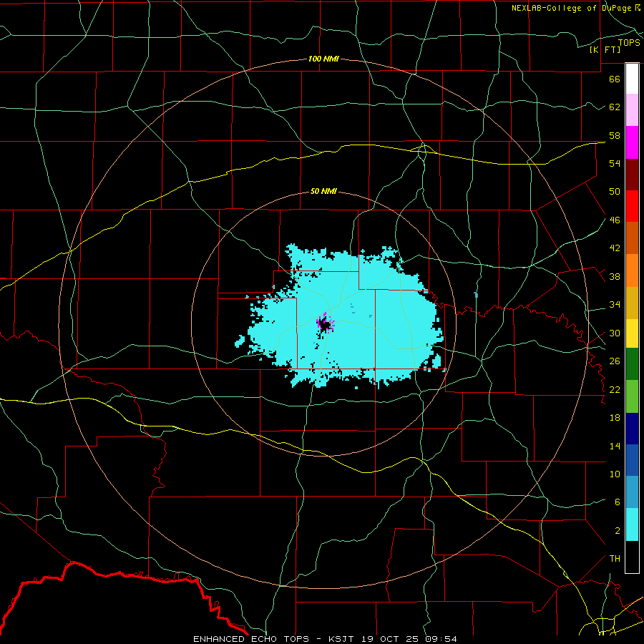Select the magenta swatch in the color scale
Screen dimensions: 644x644
[x=632, y=142]
